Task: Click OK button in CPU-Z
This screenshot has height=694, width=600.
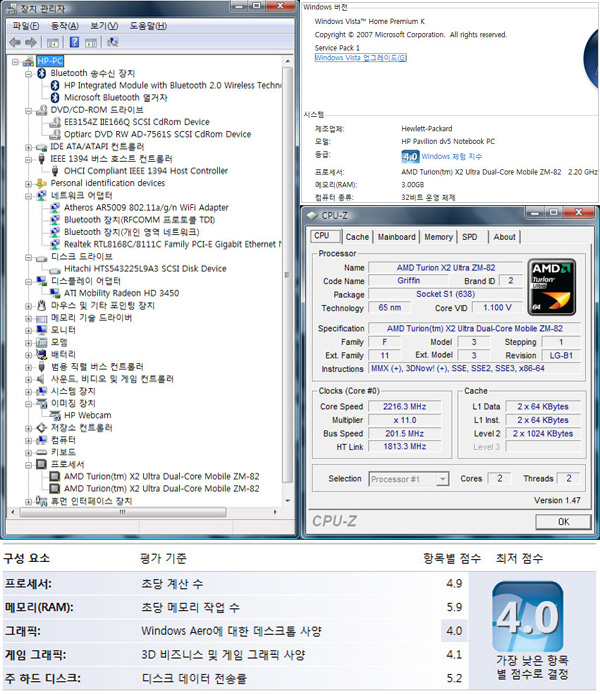Action: click(x=563, y=522)
